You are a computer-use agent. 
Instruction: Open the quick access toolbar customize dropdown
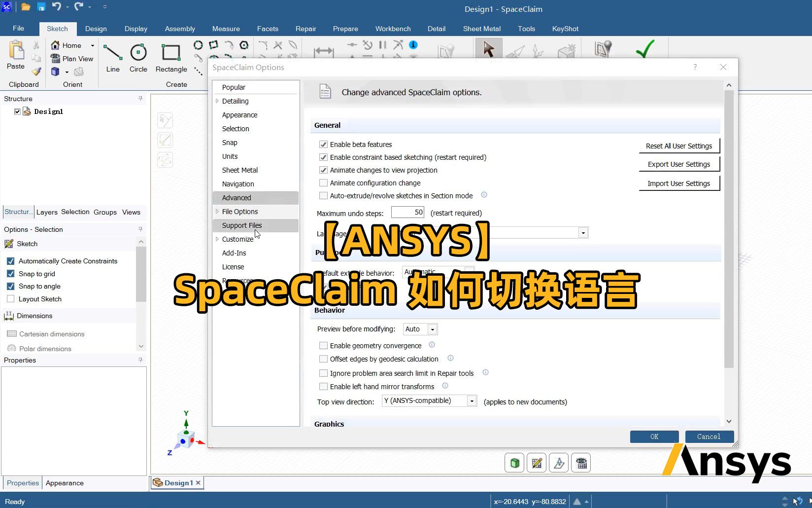tap(104, 7)
